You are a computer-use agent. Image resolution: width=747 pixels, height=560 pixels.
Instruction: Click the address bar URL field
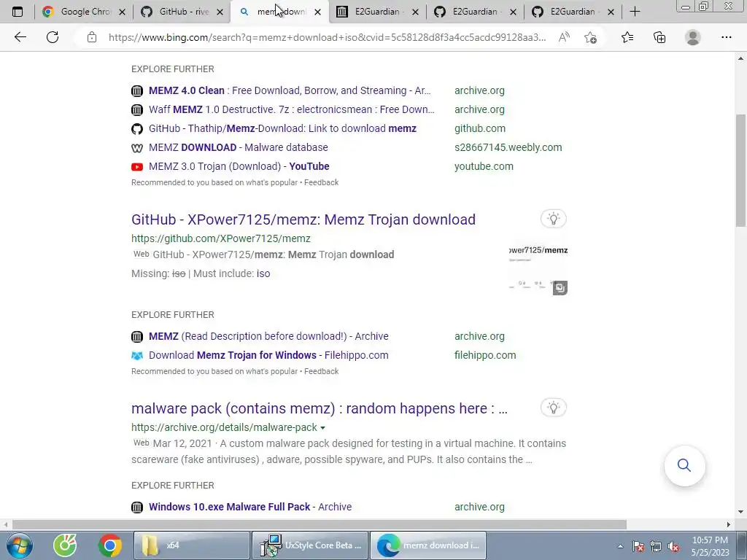point(327,37)
